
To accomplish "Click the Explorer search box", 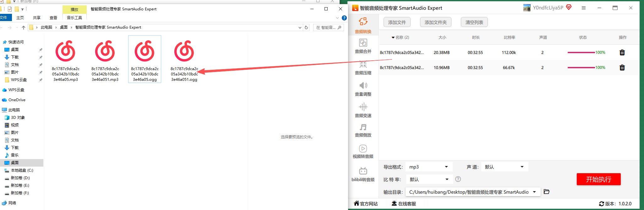I will (329, 28).
